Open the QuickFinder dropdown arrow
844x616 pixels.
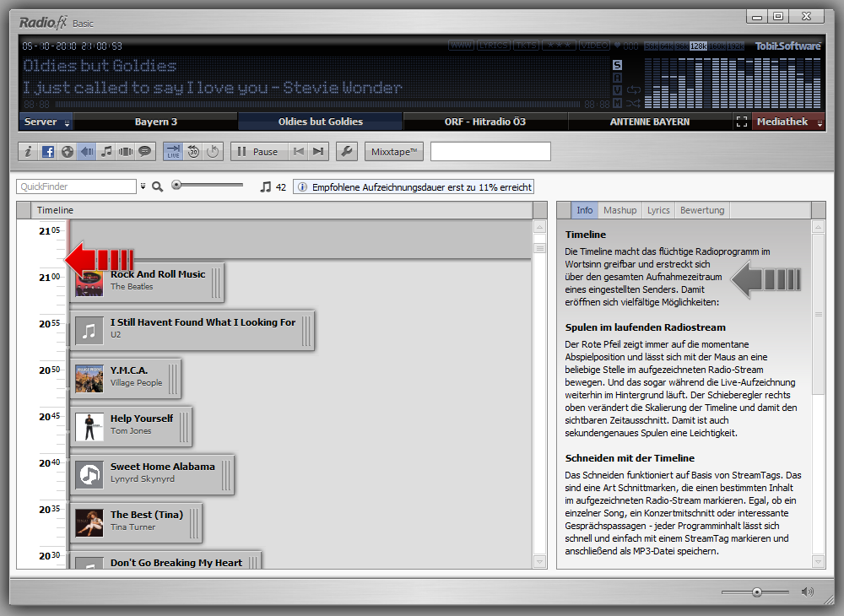pos(143,186)
